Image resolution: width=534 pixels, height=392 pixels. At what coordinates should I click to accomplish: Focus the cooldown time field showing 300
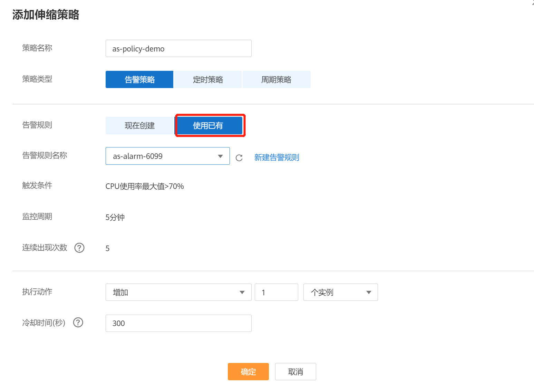pos(178,323)
